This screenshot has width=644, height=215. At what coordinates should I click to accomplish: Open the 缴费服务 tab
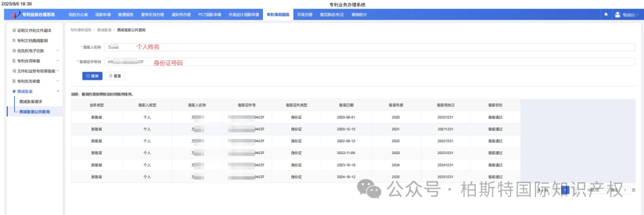coord(126,15)
